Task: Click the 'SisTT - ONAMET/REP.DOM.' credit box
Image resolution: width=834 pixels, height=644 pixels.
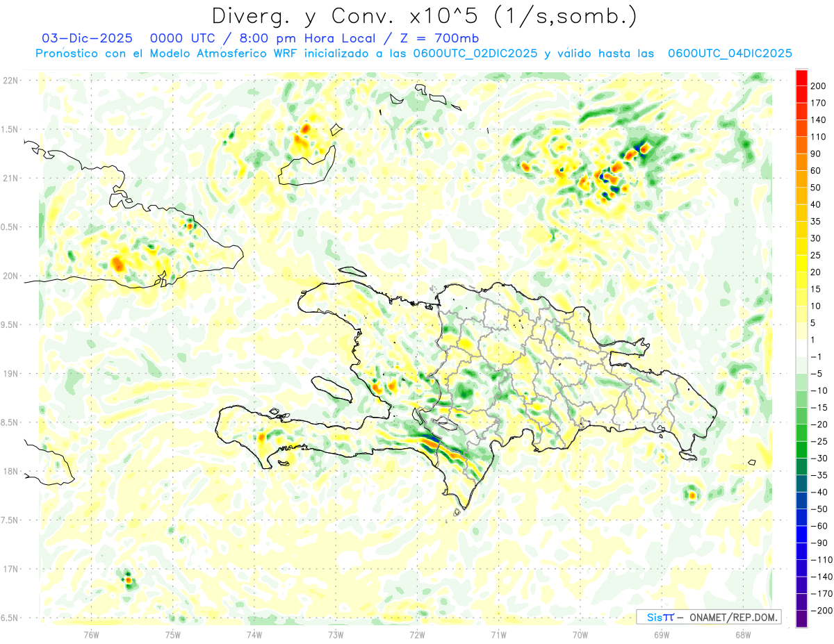Action: [708, 617]
